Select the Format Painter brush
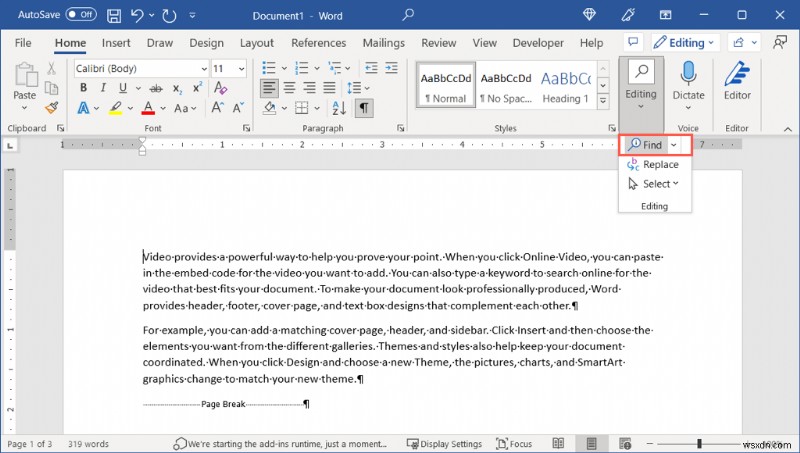This screenshot has height=453, width=800. pos(52,108)
